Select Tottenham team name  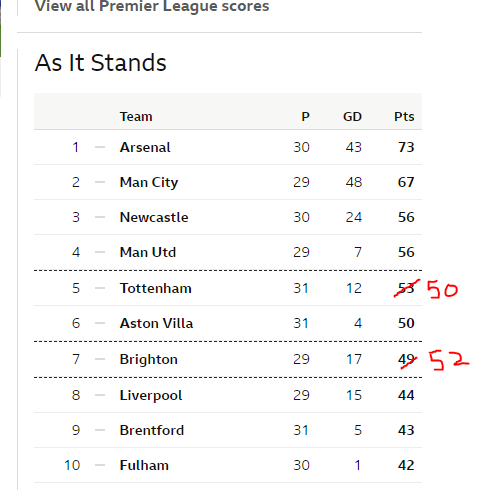click(156, 288)
